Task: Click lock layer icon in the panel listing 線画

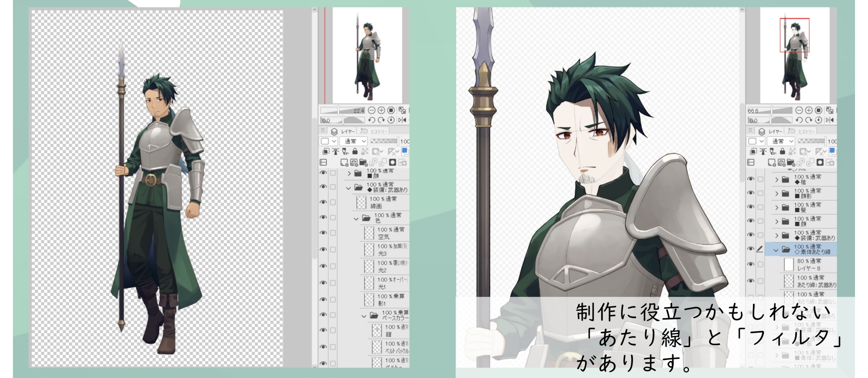Action: (x=355, y=151)
